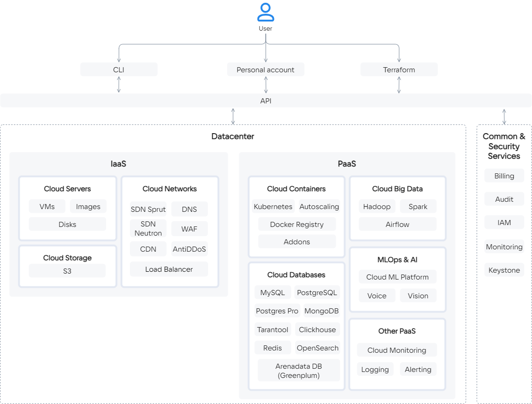Select the VMs chip
The width and height of the screenshot is (532, 404).
coord(47,206)
